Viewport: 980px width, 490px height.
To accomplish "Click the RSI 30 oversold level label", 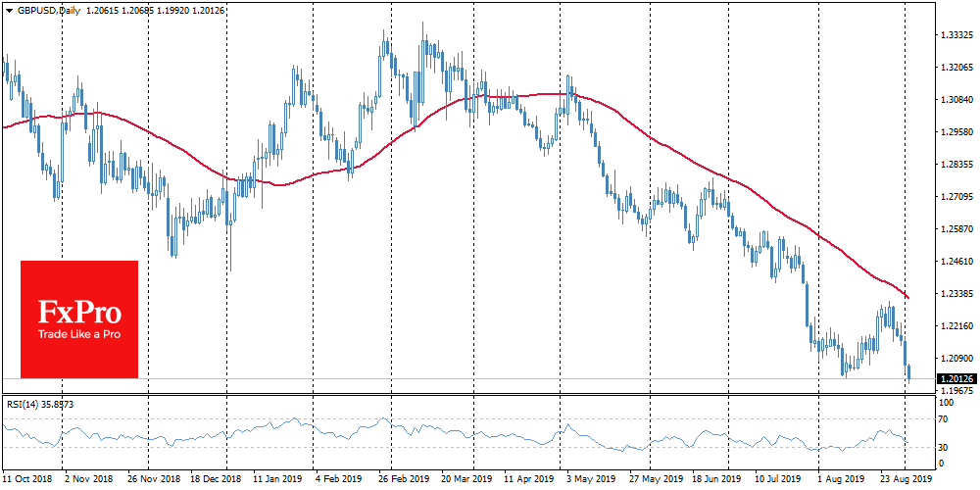I will 946,448.
